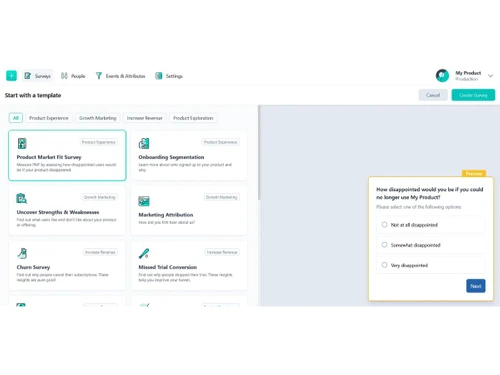Viewport: 500px width, 375px height.
Task: Click the Product Experience tag on Product Market Fit
Action: point(99,142)
